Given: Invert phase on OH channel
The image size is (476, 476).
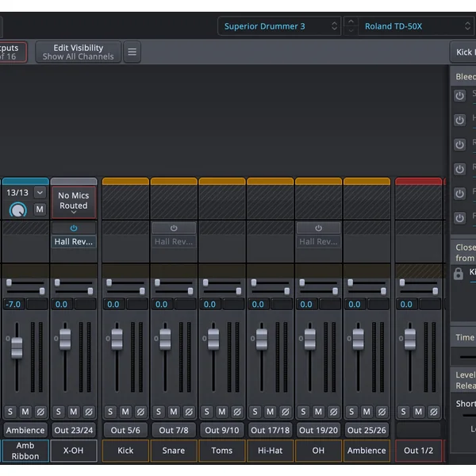Looking at the screenshot, I should click(334, 412).
